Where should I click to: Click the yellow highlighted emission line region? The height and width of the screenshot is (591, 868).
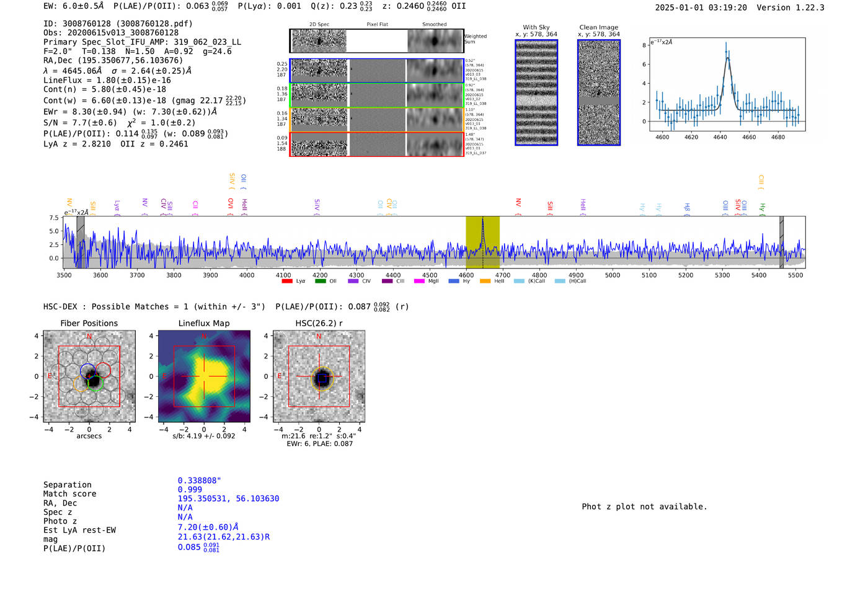tap(482, 242)
